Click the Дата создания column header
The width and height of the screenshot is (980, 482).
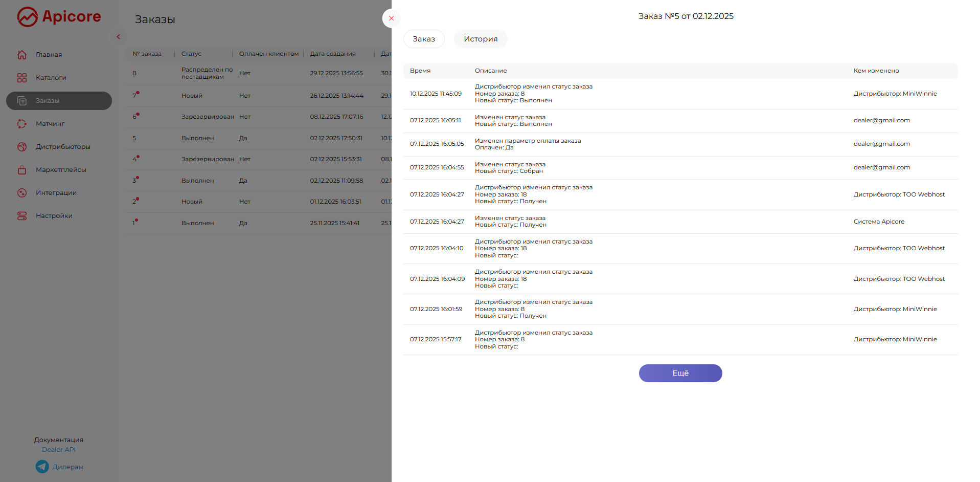tap(333, 54)
